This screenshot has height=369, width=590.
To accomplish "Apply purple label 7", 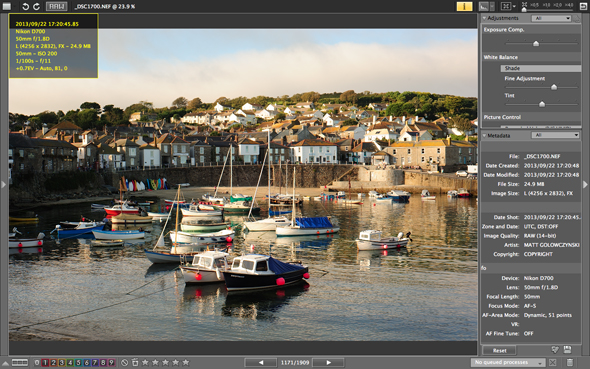I will (95, 363).
